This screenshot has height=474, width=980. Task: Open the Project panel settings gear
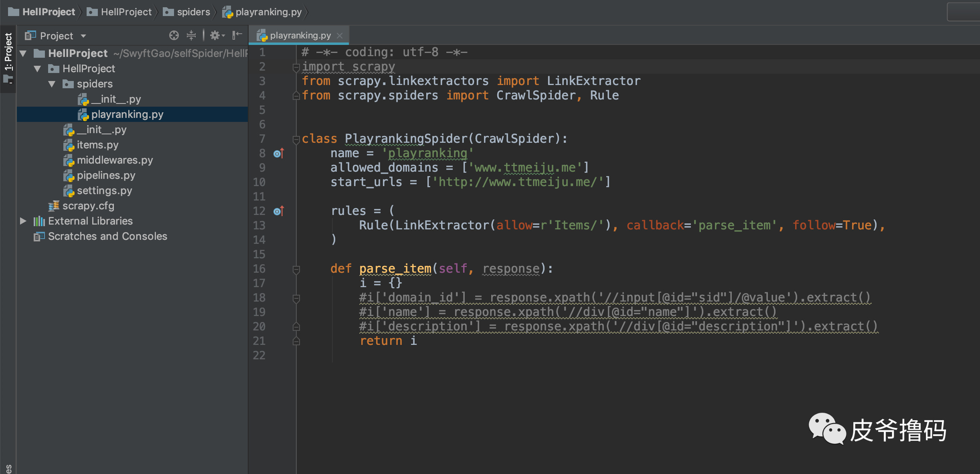coord(216,36)
